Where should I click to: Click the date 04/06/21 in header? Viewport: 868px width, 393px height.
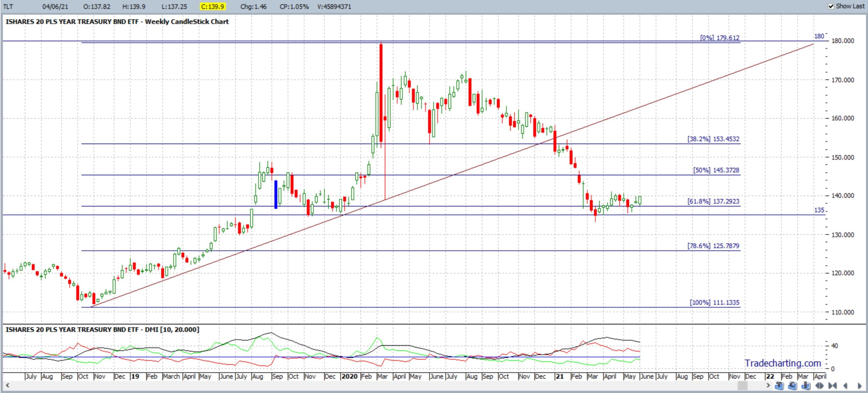(x=55, y=7)
